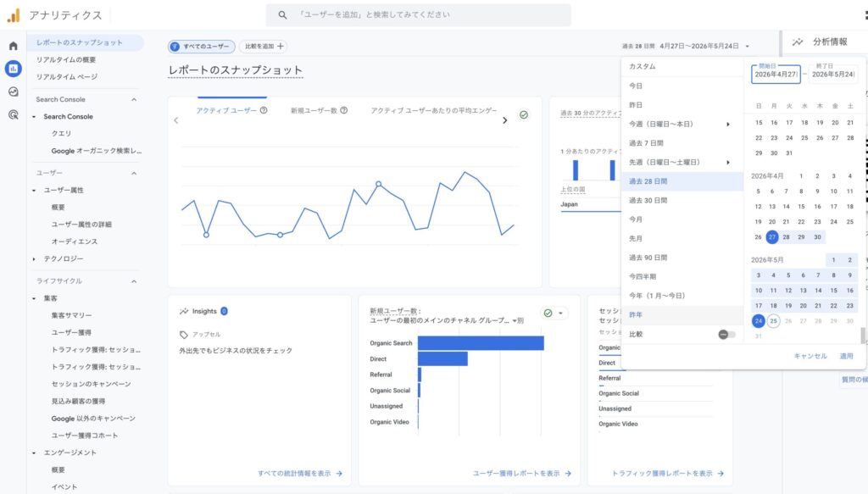Toggle the 比較 switch in date picker

click(x=726, y=334)
